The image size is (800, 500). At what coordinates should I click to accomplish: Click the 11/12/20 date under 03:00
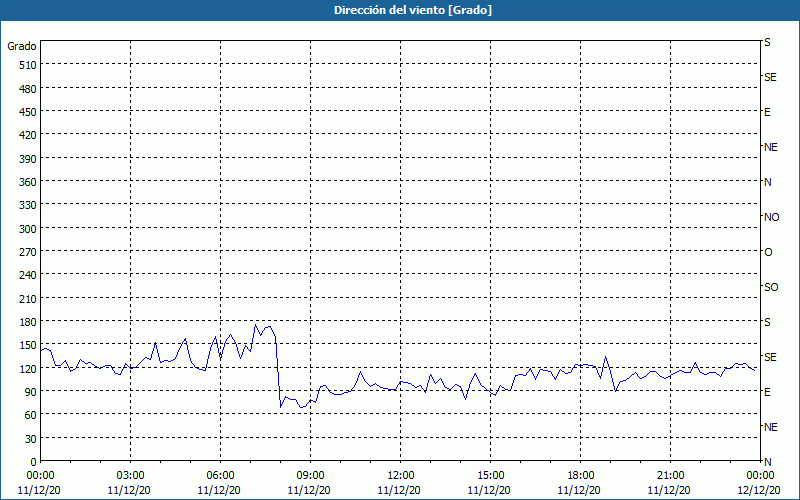tap(130, 490)
